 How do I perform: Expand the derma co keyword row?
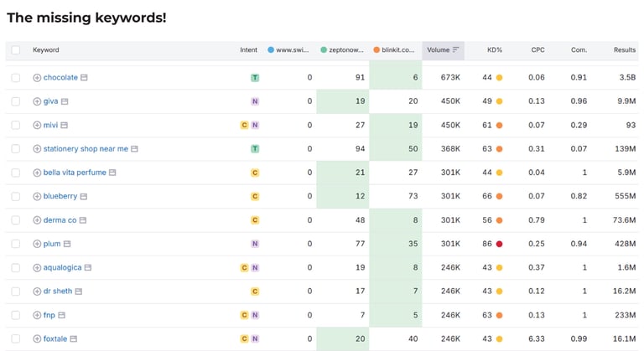click(37, 220)
